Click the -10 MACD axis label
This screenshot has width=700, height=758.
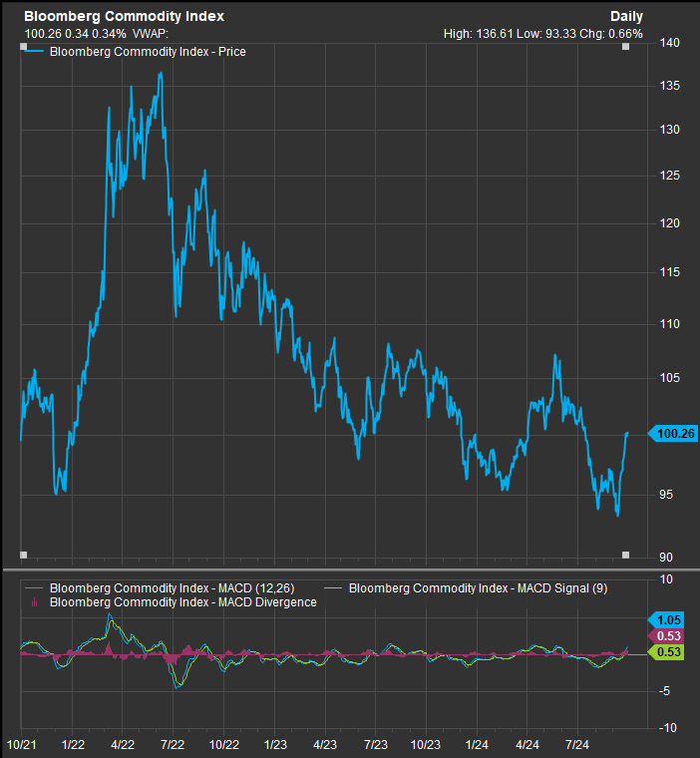[666, 727]
